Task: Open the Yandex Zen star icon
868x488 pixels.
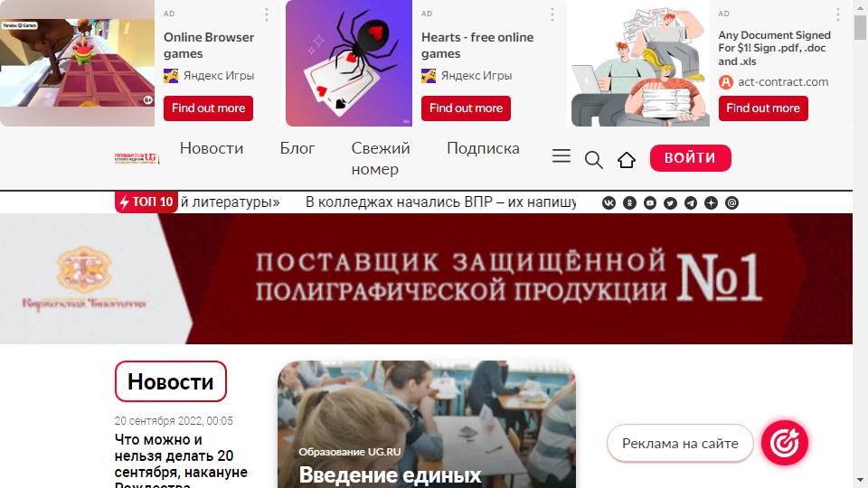Action: (712, 203)
